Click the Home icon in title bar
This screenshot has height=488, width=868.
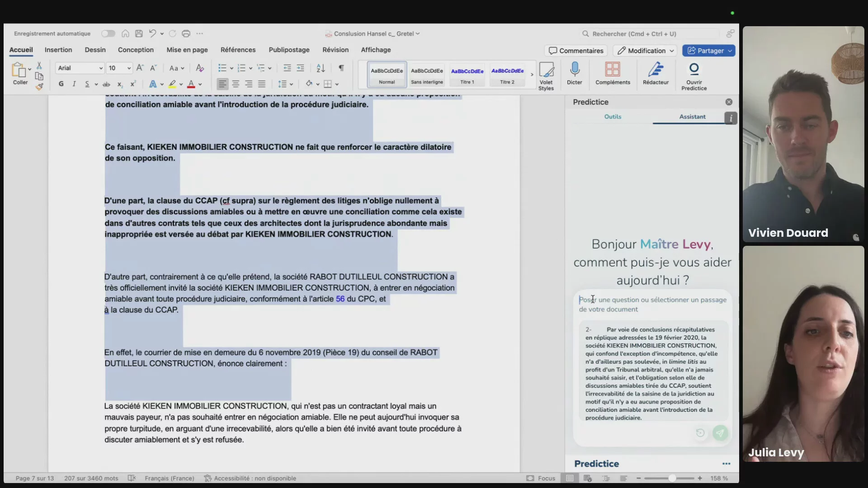click(x=125, y=33)
